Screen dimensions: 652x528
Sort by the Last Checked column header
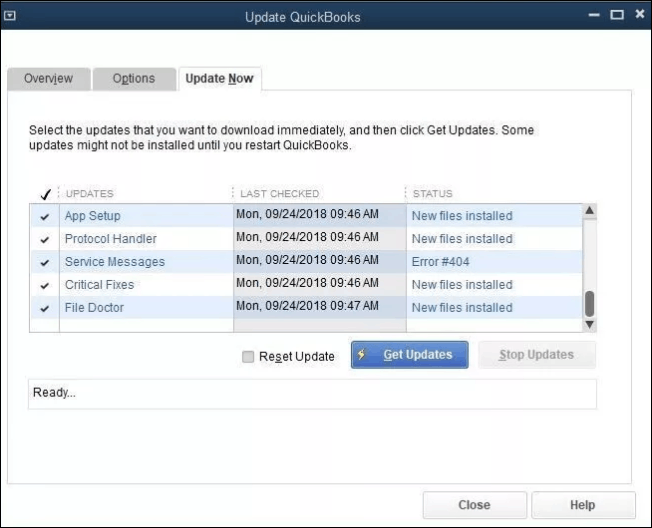(x=280, y=194)
